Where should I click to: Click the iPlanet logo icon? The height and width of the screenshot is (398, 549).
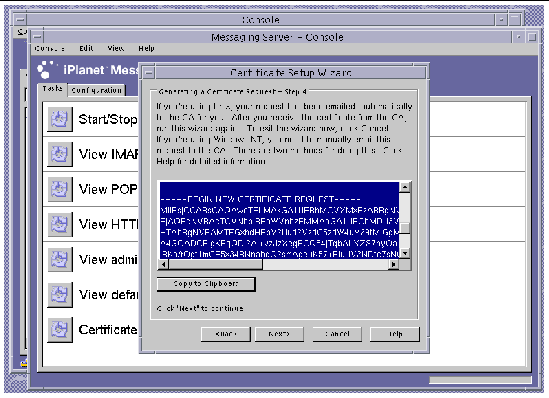click(x=47, y=69)
